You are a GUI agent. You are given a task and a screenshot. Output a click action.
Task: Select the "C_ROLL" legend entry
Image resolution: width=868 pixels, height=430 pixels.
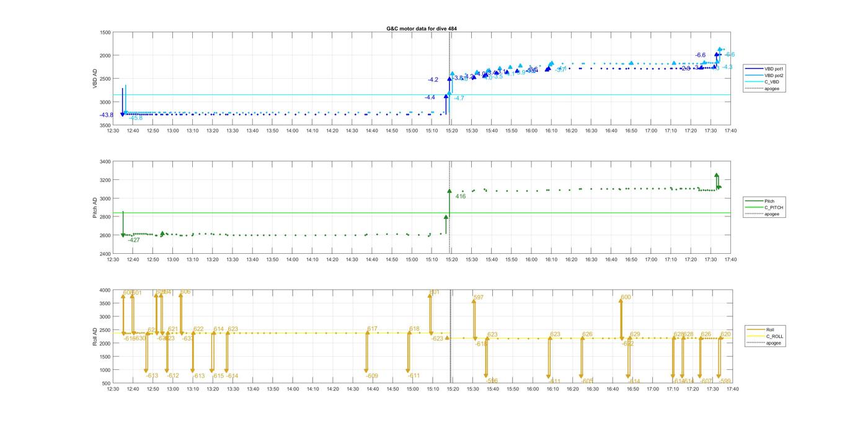775,336
